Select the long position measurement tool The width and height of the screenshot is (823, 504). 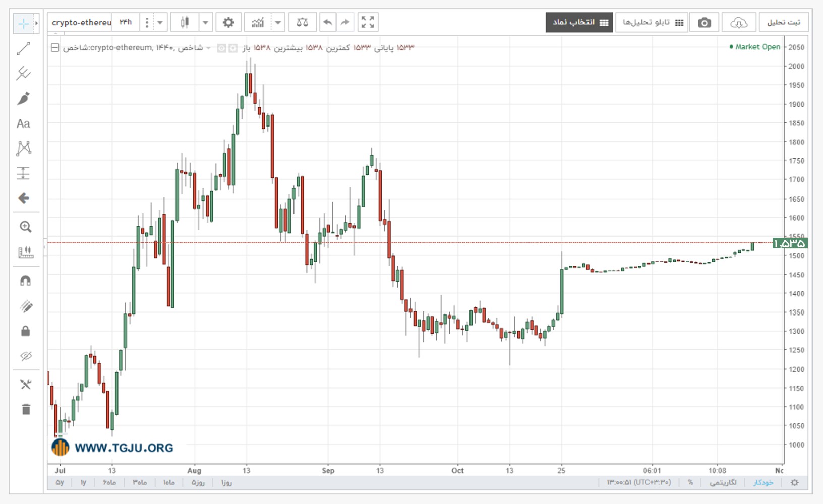click(23, 173)
